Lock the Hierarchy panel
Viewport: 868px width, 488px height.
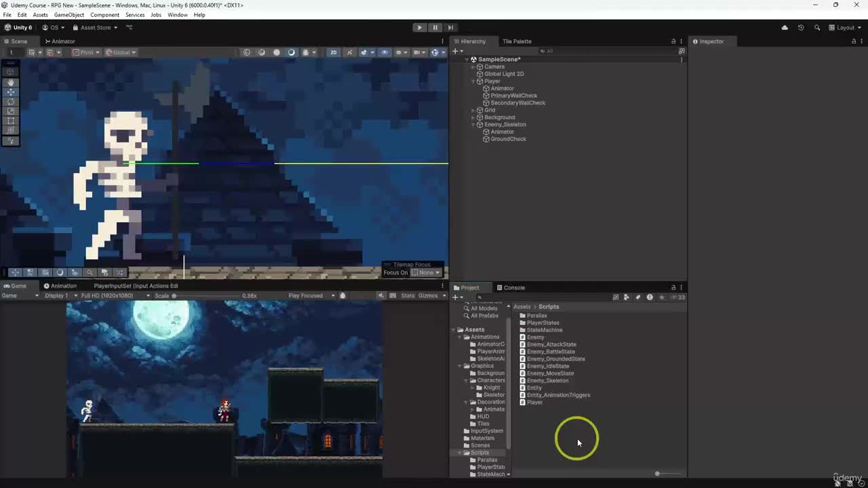tap(673, 41)
